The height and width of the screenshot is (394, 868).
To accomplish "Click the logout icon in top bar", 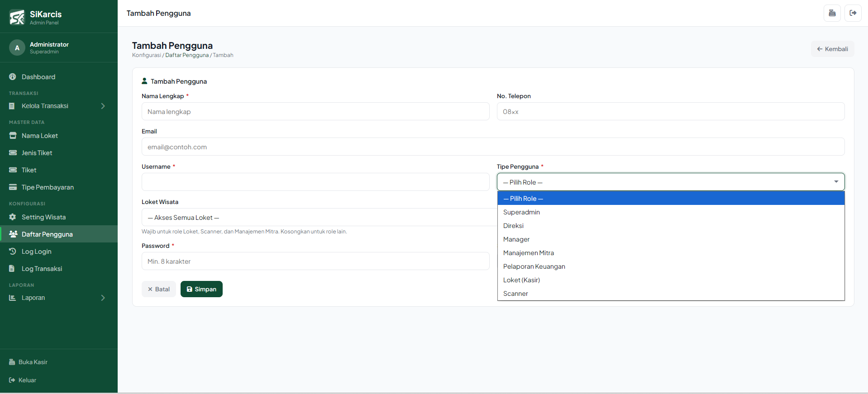I will coord(853,13).
